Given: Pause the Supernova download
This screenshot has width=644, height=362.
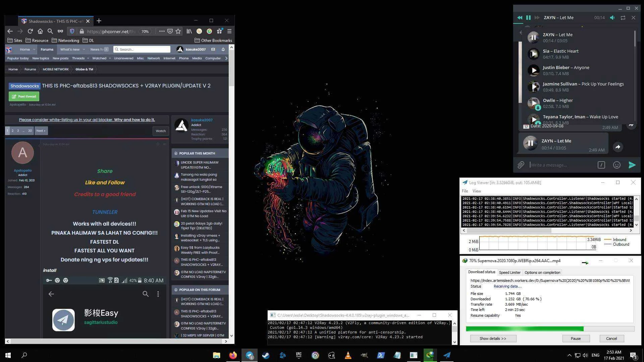Looking at the screenshot, I should [576, 339].
